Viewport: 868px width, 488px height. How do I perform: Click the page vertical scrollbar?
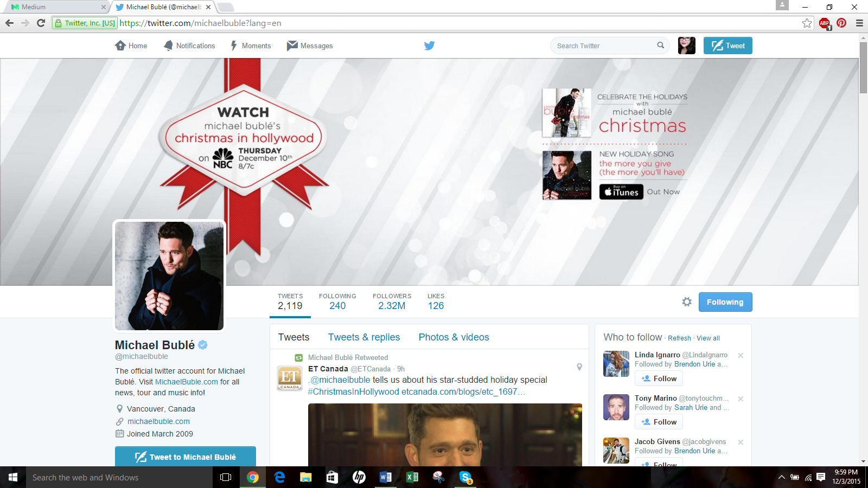[x=863, y=67]
